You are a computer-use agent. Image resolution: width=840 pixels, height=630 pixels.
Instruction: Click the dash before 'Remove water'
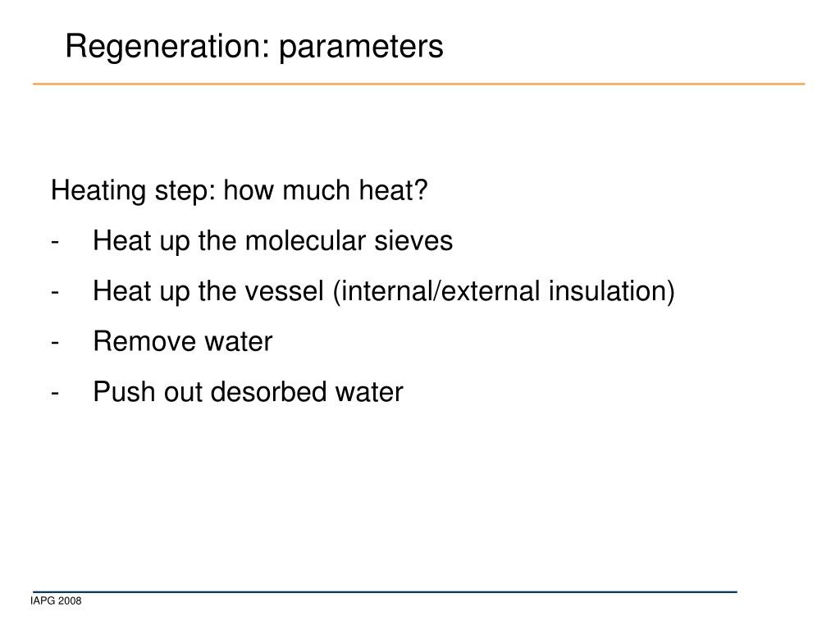point(55,343)
